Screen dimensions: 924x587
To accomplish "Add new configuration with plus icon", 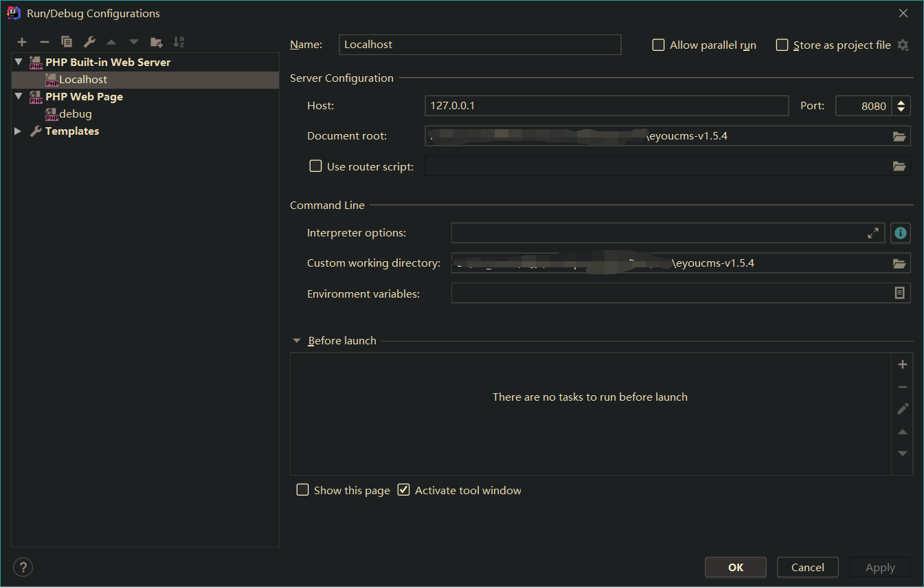I will [x=22, y=43].
